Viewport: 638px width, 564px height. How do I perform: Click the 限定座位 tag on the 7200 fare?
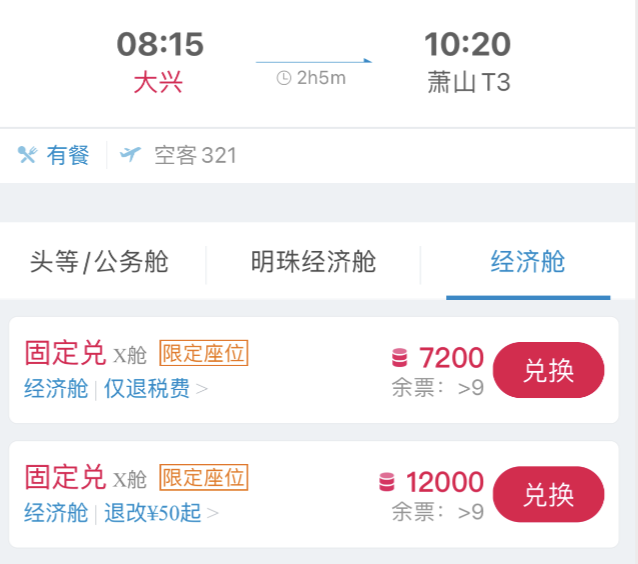(204, 353)
